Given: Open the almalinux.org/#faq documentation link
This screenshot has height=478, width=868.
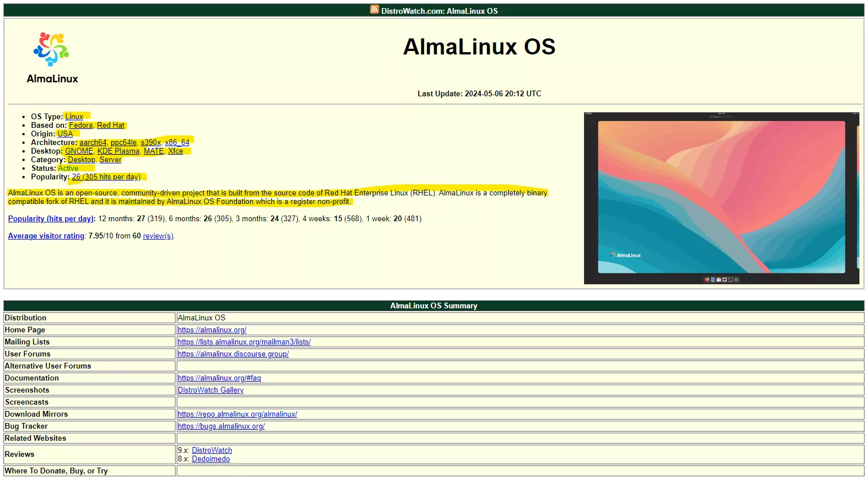Looking at the screenshot, I should click(219, 378).
